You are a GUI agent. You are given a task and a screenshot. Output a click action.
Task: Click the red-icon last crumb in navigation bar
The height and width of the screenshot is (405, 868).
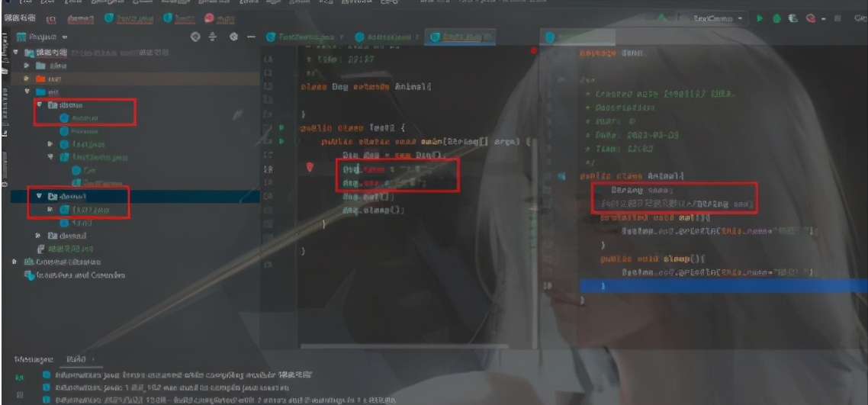pyautogui.click(x=219, y=18)
